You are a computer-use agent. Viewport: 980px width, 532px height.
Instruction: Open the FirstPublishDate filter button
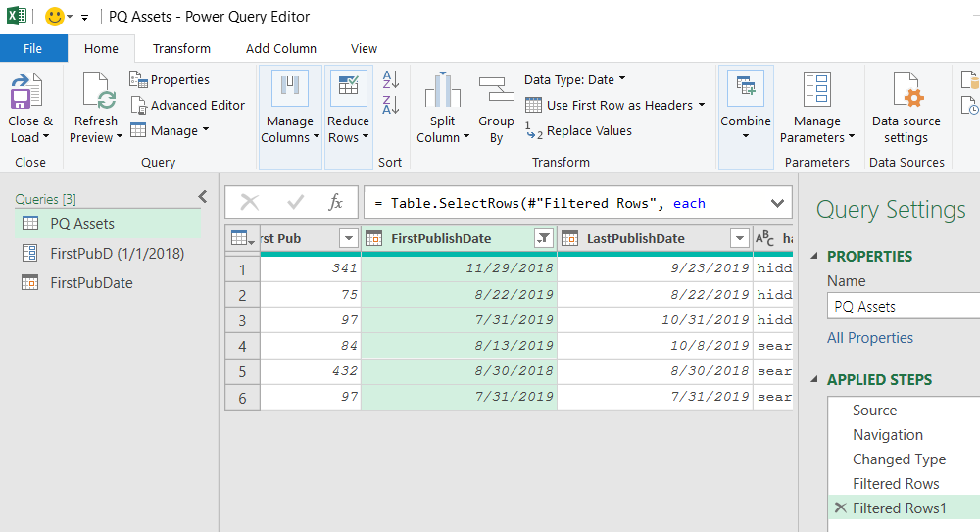[544, 238]
